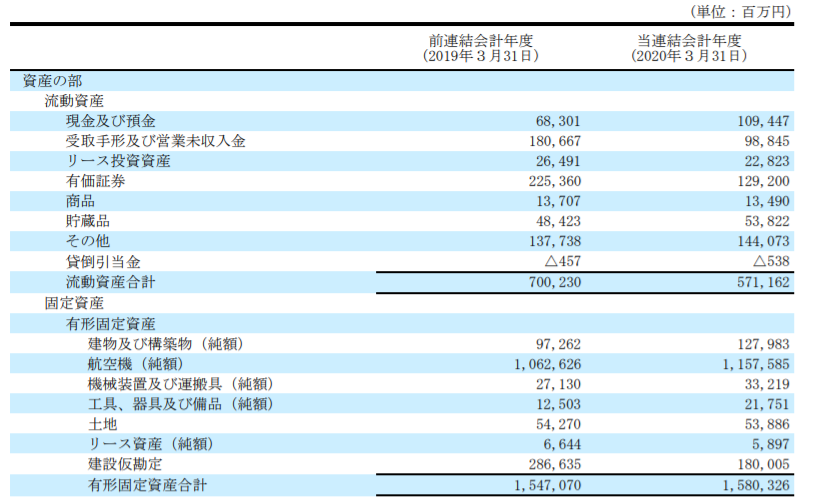Click the 流動資産 subheading
The width and height of the screenshot is (839, 497).
(74, 101)
